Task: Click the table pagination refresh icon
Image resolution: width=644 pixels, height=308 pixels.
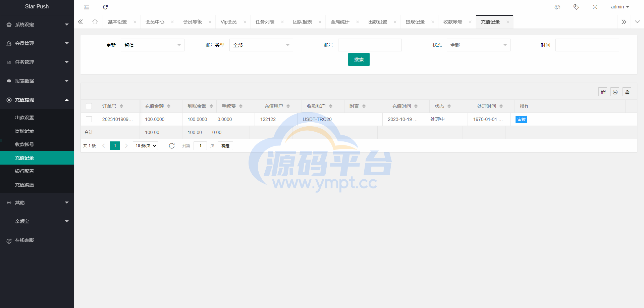Action: [x=172, y=146]
